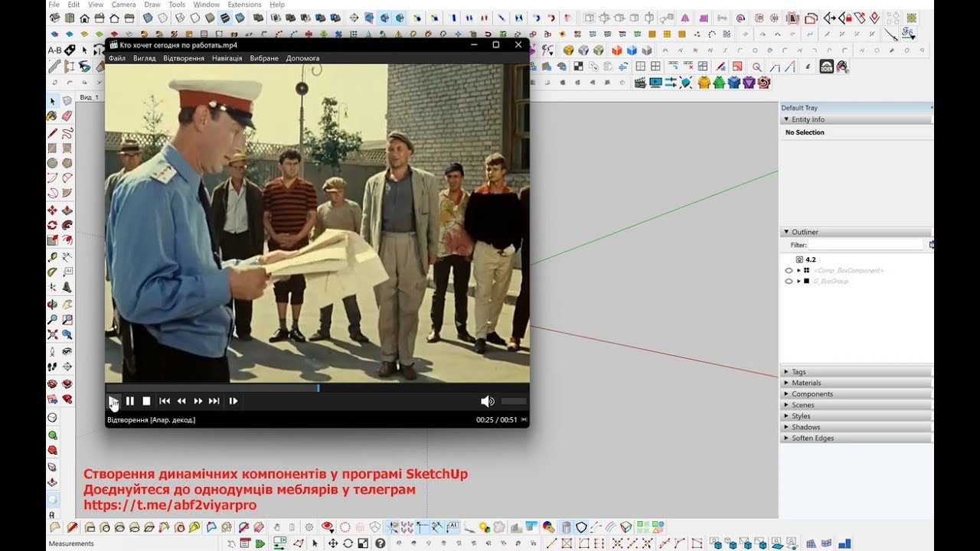Choose the Line pencil tool
This screenshot has width=980, height=551.
[x=53, y=133]
